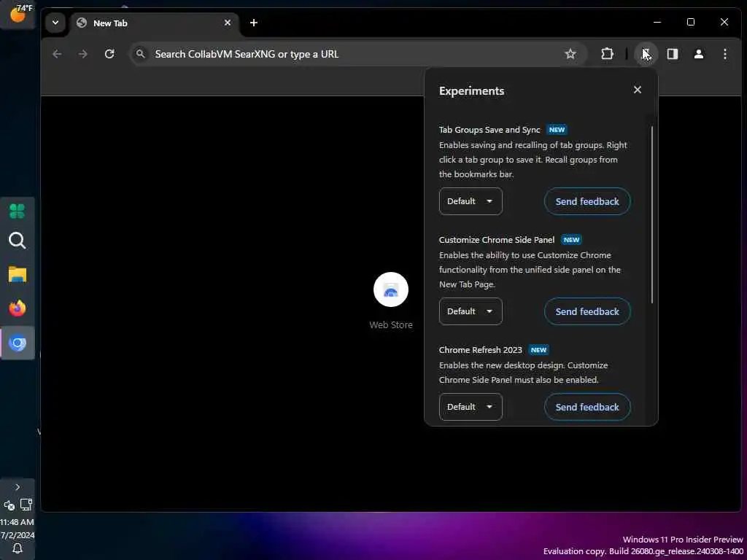This screenshot has height=560, width=747.
Task: Click the Chromium taskbar icon
Action: tap(18, 343)
